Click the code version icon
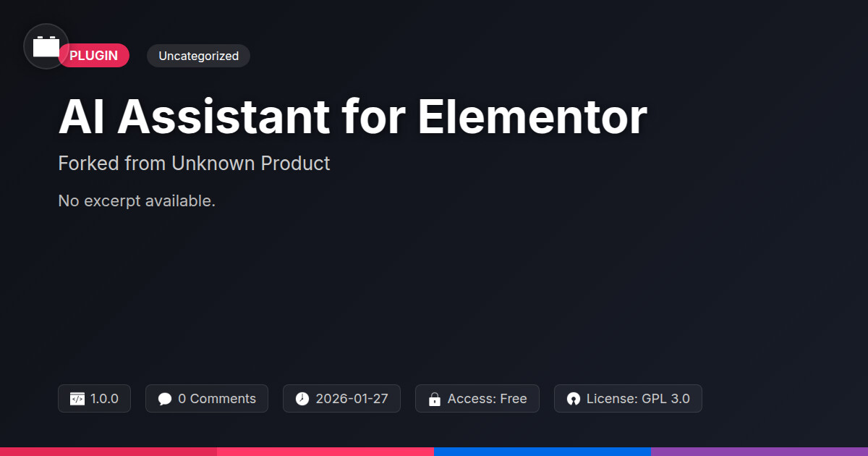This screenshot has width=868, height=456. coord(77,399)
